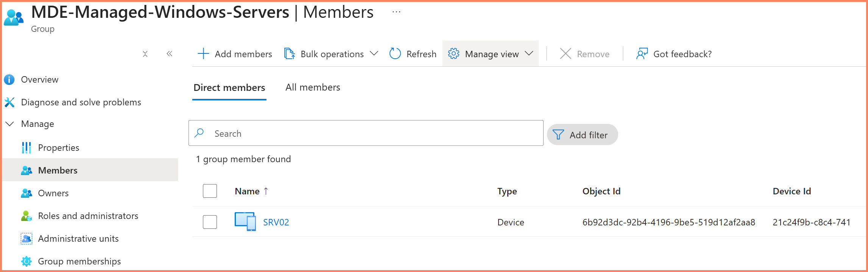Image resolution: width=868 pixels, height=272 pixels.
Task: Click the Name sort arrow
Action: coord(266,191)
